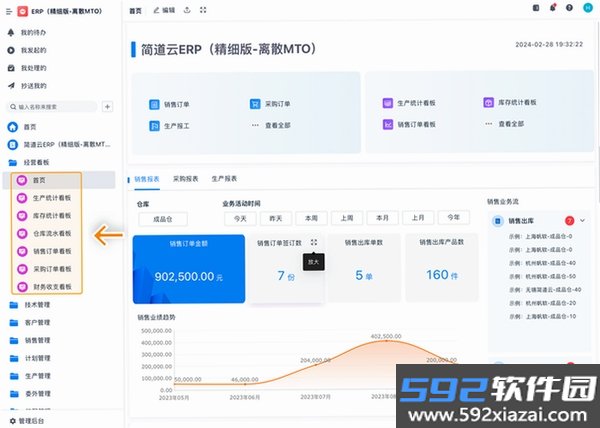Open the 仓库 成品仓 selector
The width and height of the screenshot is (600, 428).
click(x=163, y=220)
